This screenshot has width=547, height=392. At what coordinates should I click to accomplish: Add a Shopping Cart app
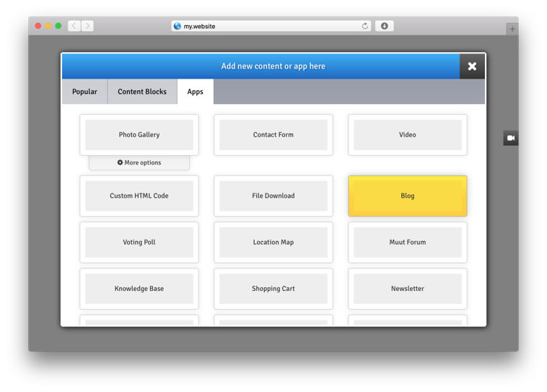(x=273, y=289)
